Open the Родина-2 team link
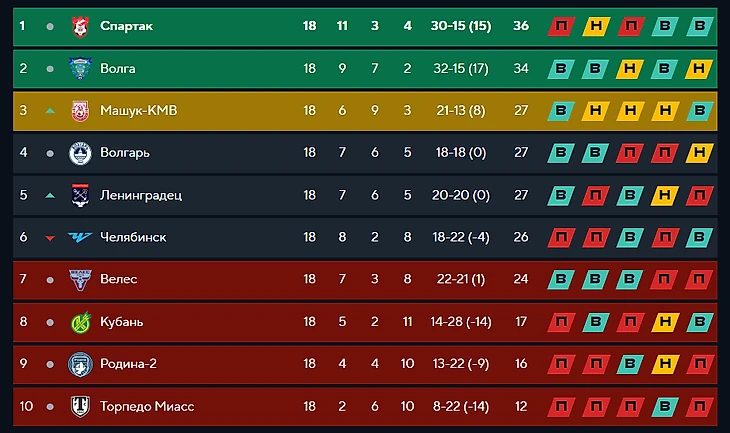The height and width of the screenshot is (433, 730). tap(128, 364)
